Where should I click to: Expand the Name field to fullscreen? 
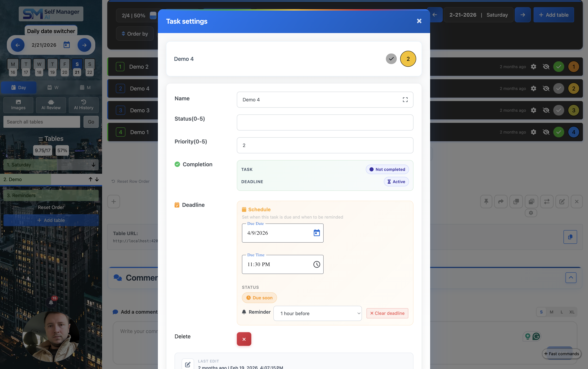pyautogui.click(x=405, y=99)
